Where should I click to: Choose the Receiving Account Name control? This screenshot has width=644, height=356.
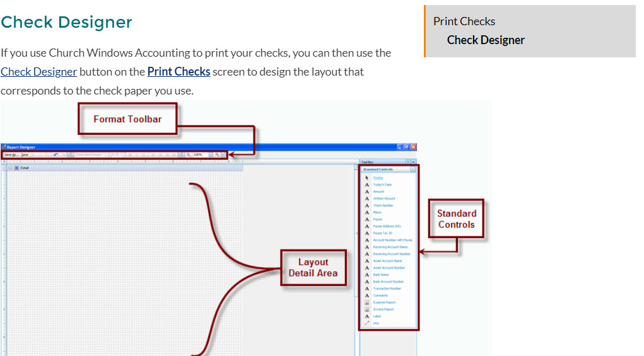click(x=390, y=248)
